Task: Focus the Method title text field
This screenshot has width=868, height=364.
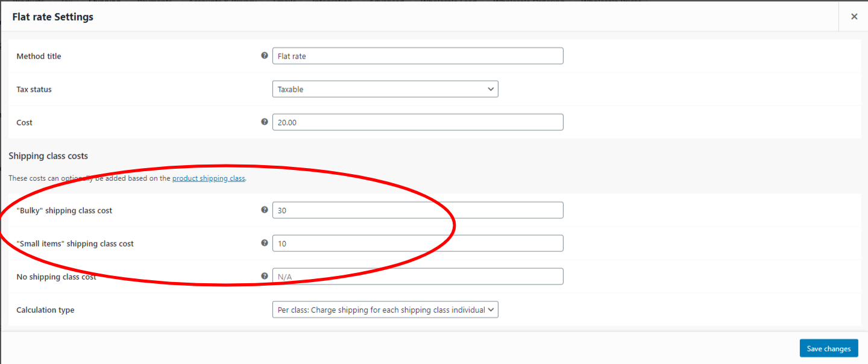Action: click(x=418, y=56)
